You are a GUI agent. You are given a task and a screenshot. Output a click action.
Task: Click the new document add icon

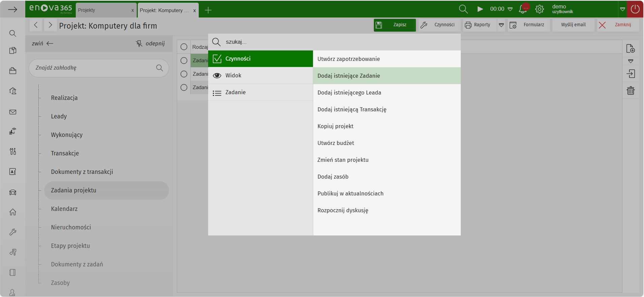point(631,49)
